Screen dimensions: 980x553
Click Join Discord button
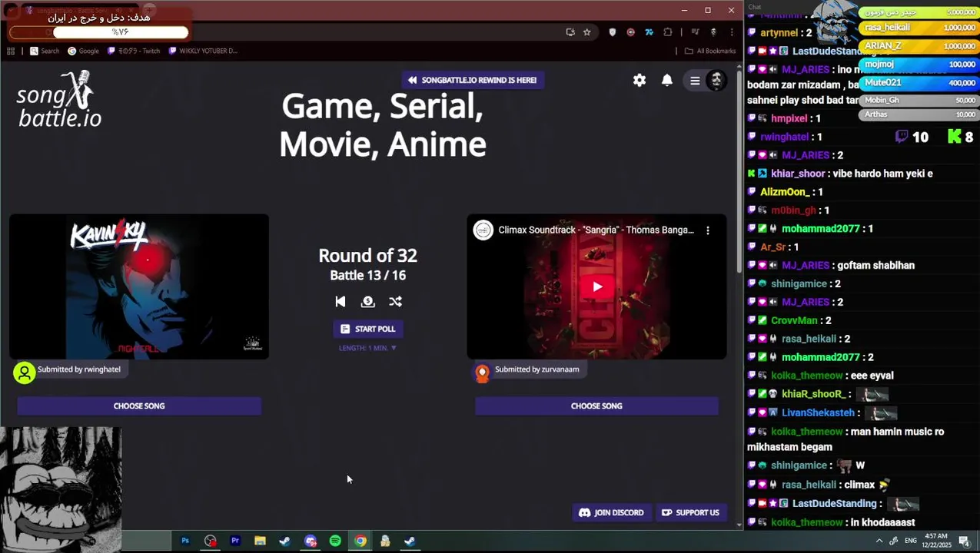(x=611, y=512)
